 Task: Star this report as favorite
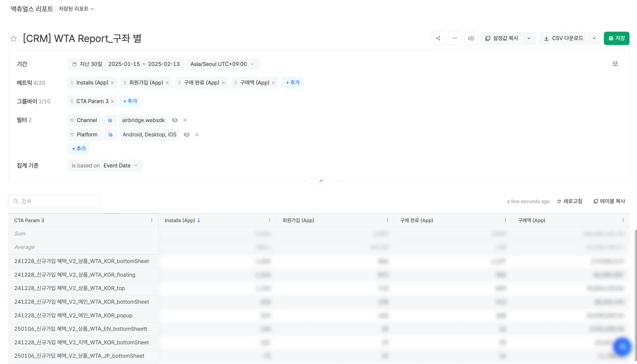13,39
